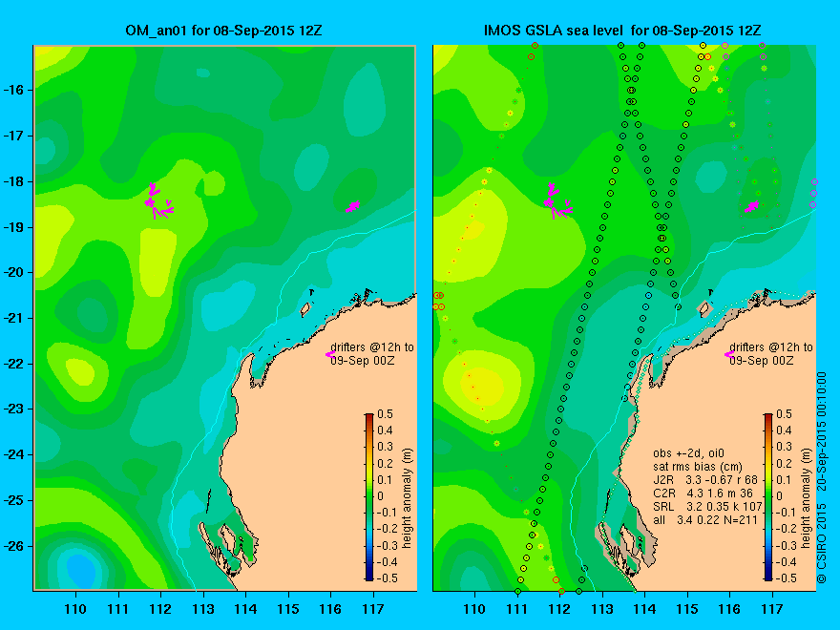
Task: Click the 'height anomaly (m)' label on right colorbar
Action: coord(807,498)
